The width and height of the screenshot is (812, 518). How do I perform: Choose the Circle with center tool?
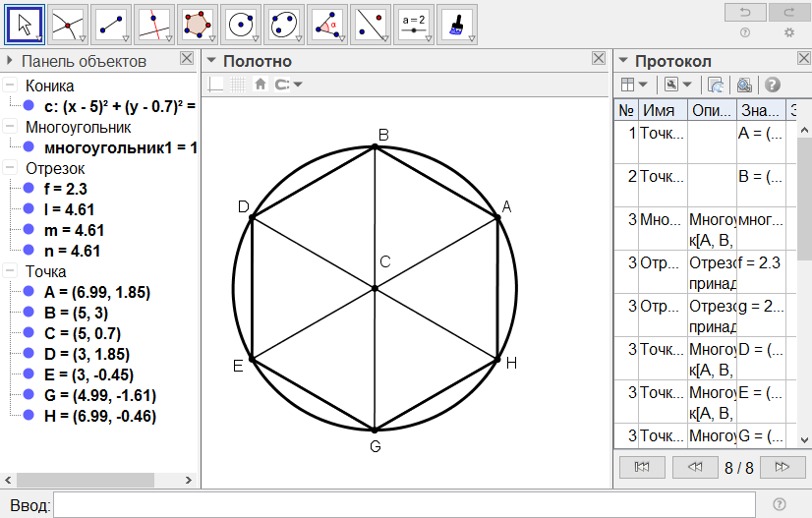pos(241,24)
